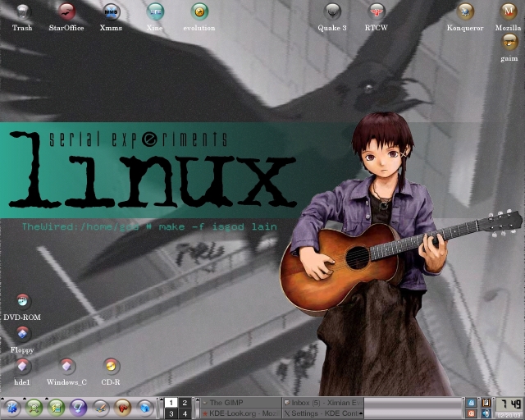Switch to virtual desktop 4

(x=185, y=413)
